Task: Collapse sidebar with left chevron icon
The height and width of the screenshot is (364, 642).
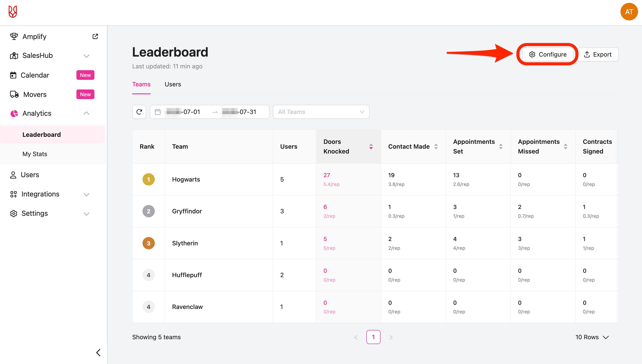Action: 98,353
